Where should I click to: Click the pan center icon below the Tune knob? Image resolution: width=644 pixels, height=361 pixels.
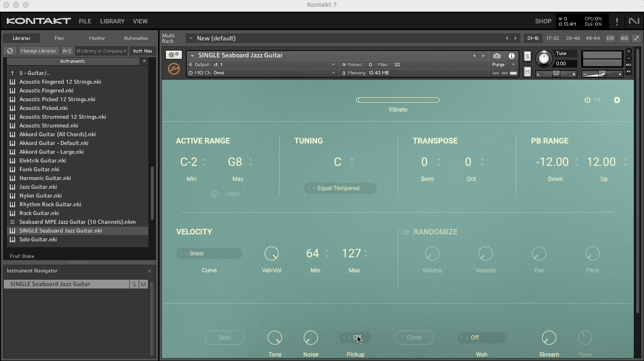(556, 74)
